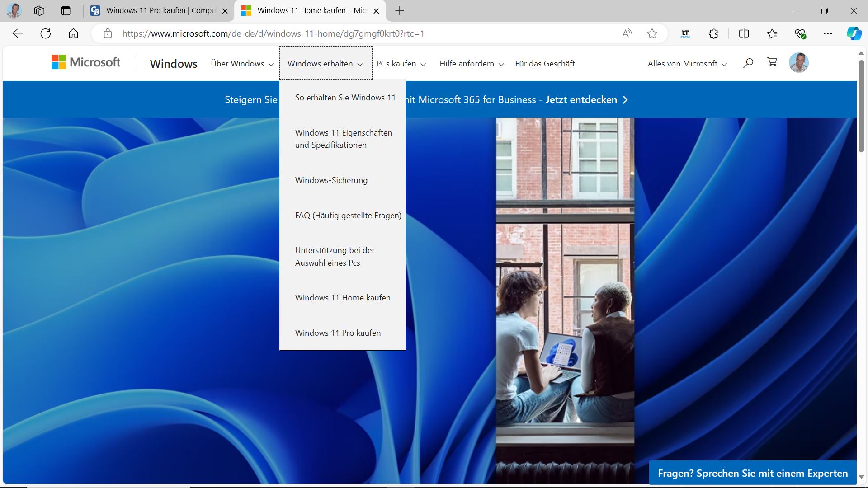
Task: Expand the PCs kaufen dropdown
Action: point(401,64)
